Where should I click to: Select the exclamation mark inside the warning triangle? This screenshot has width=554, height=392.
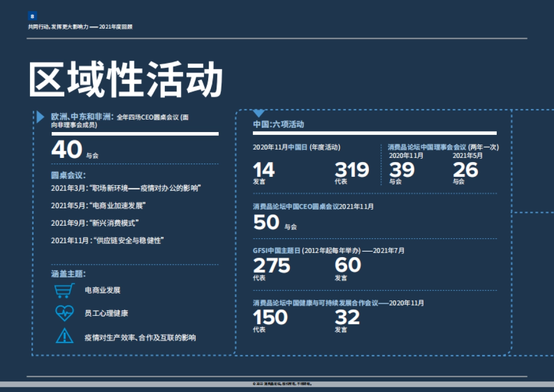click(65, 336)
